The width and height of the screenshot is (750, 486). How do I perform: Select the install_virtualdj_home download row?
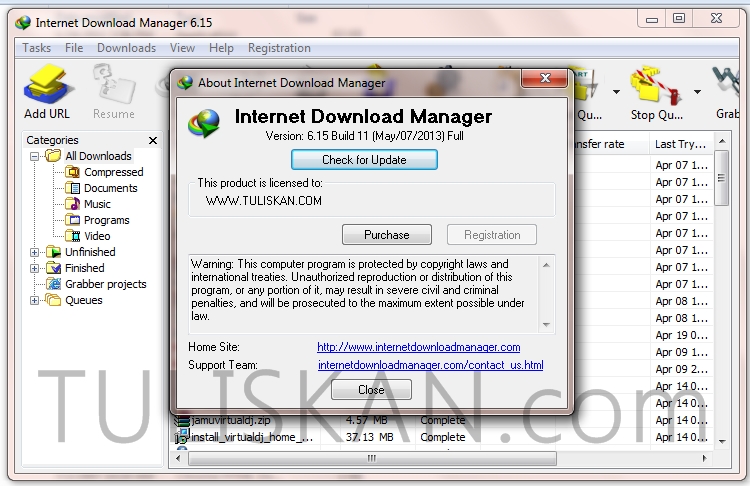pyautogui.click(x=443, y=437)
